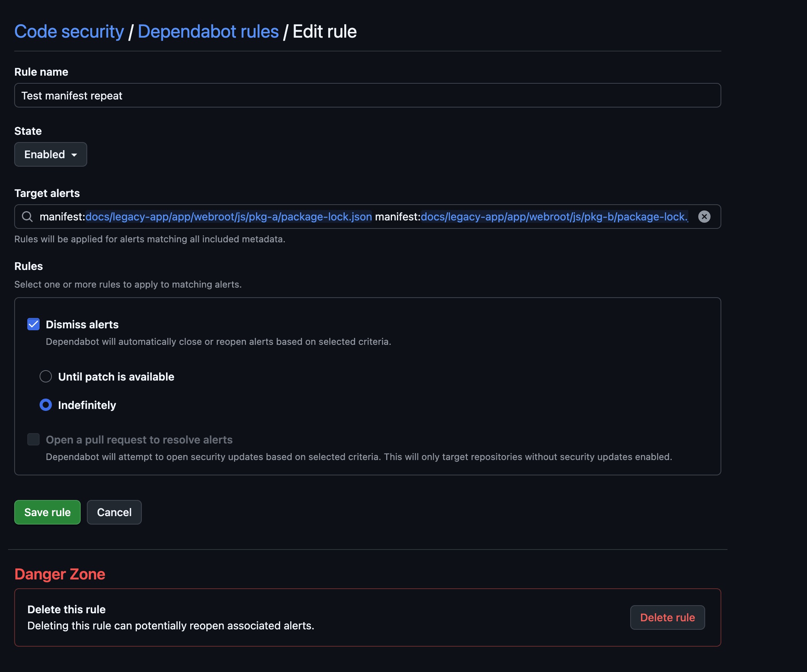Clear the Target alerts search field

pyautogui.click(x=704, y=217)
